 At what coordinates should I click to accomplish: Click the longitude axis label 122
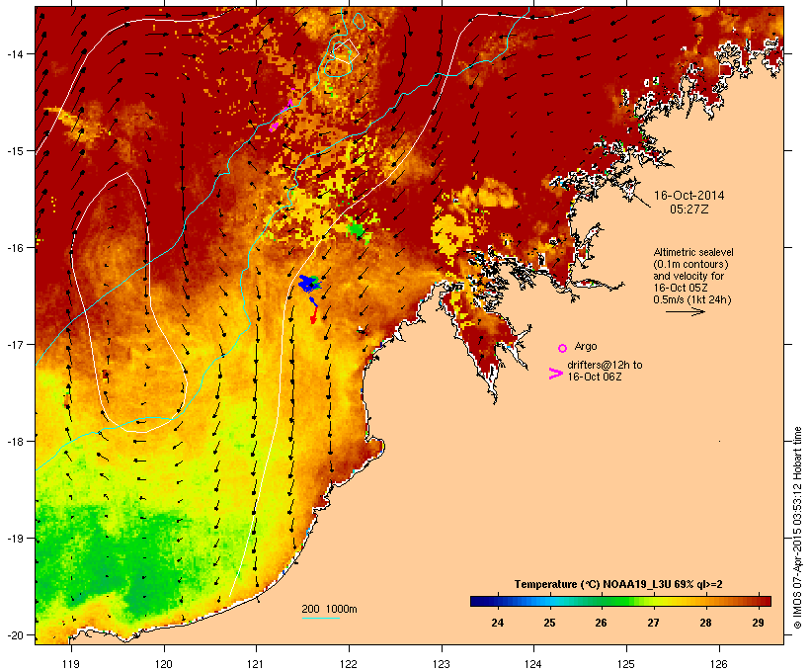[349, 664]
